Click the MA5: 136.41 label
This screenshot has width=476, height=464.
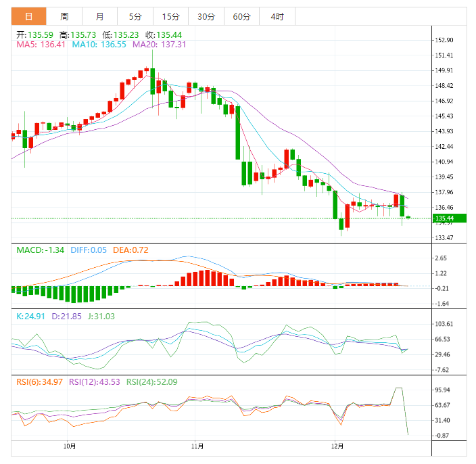coord(41,45)
